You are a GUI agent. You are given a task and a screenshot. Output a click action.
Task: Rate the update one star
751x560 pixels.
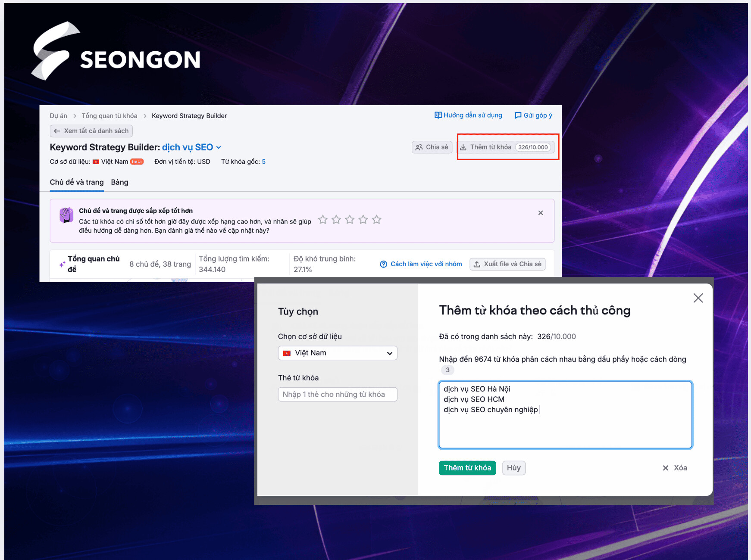click(x=323, y=220)
